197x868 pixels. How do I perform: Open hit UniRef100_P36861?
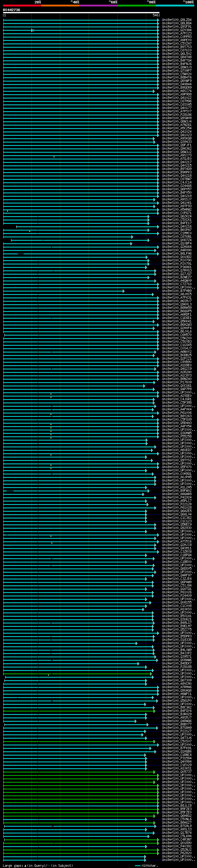click(176, 267)
